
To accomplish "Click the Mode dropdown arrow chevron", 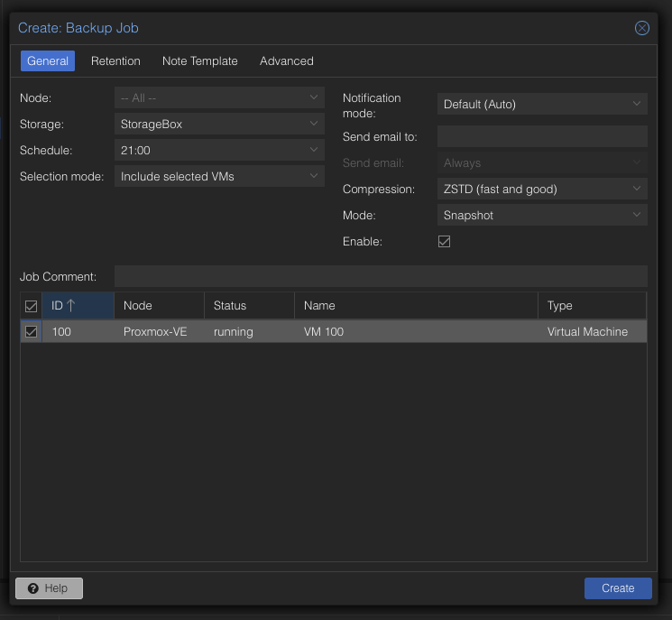I will [637, 215].
